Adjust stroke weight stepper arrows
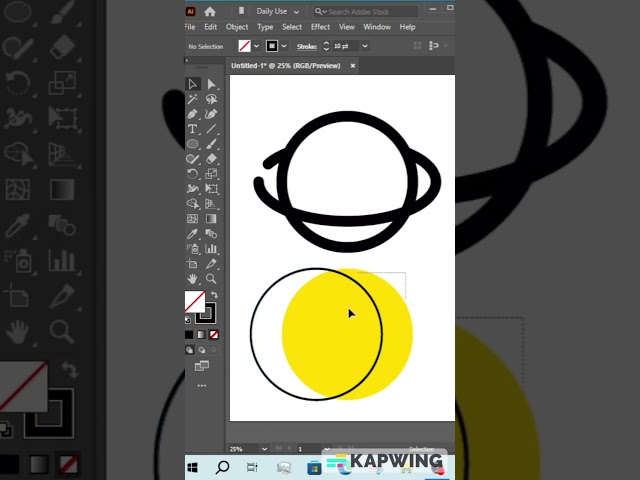 [326, 46]
